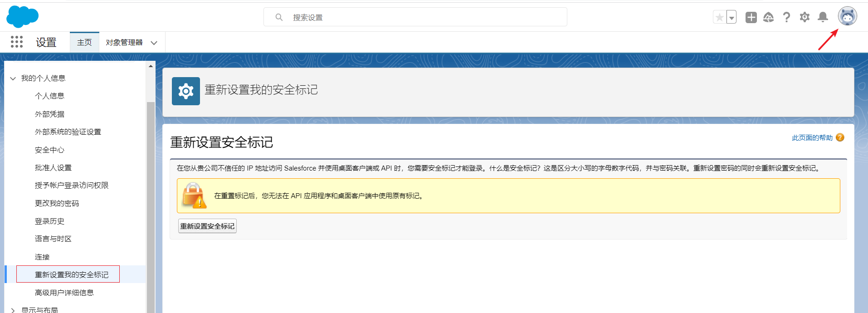Screen dimensions: 868x313
Task: Click the sidebar scroll up arrow
Action: [x=151, y=66]
